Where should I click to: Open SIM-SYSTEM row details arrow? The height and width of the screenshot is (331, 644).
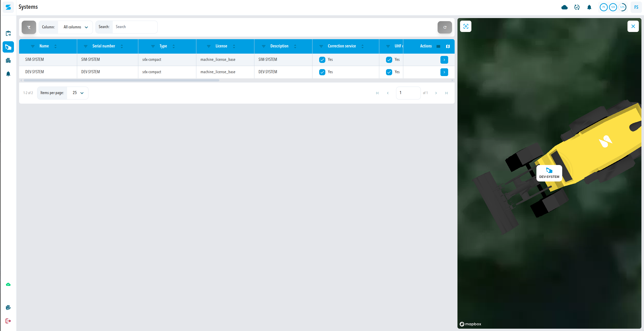coord(444,60)
